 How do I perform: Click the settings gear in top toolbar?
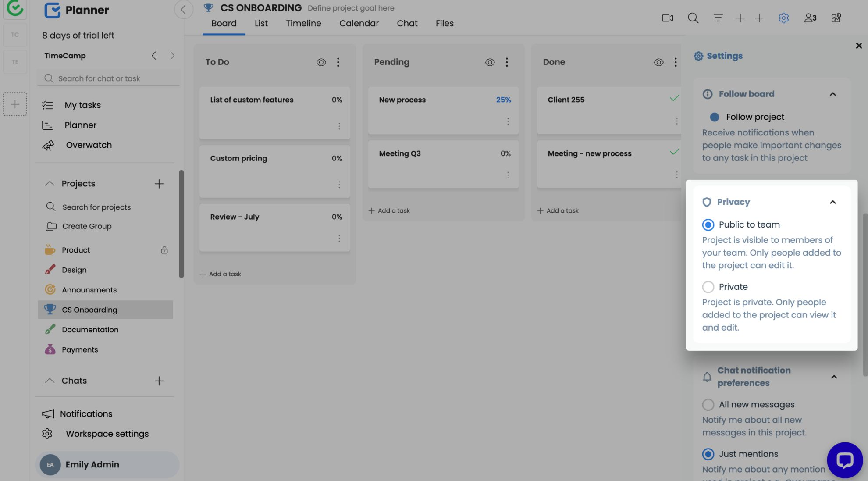tap(783, 18)
